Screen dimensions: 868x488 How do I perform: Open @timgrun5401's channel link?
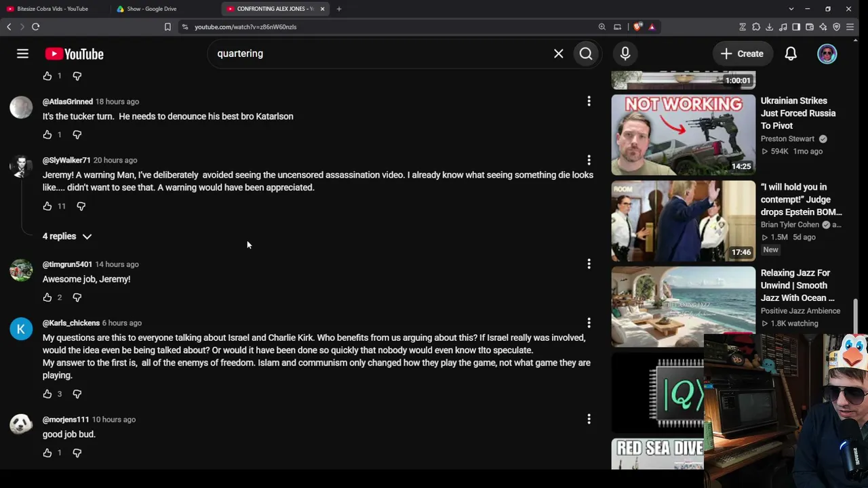pyautogui.click(x=67, y=264)
